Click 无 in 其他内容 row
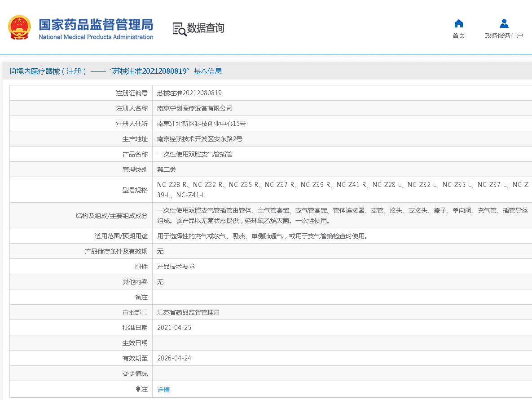The height and width of the screenshot is (400, 532). pyautogui.click(x=160, y=282)
